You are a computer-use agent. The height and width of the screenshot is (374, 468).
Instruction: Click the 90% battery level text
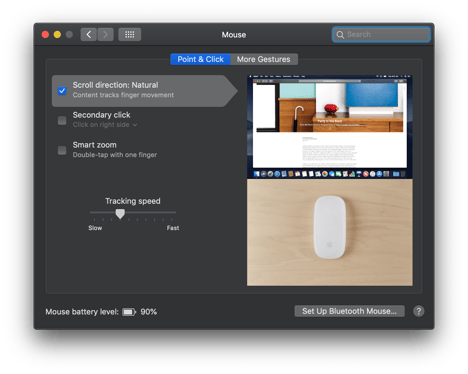pyautogui.click(x=149, y=312)
